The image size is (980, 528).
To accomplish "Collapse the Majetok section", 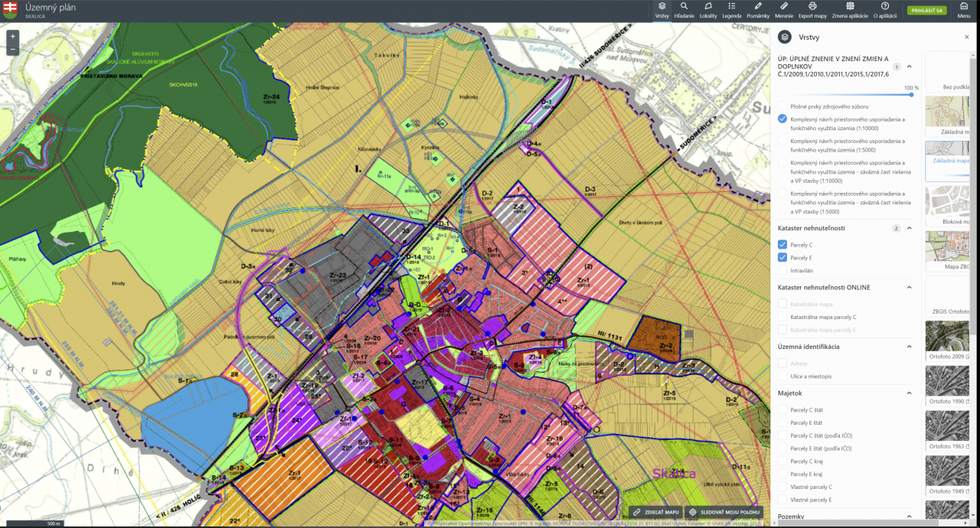I will pyautogui.click(x=910, y=393).
